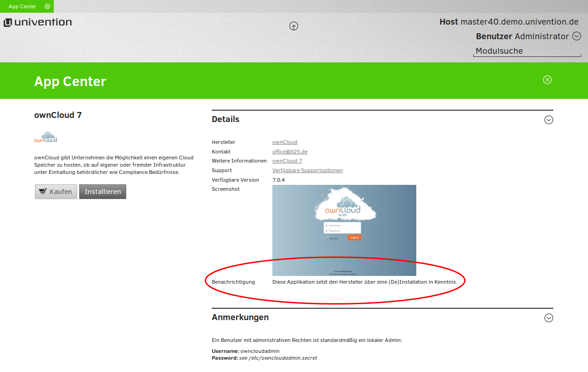Click the Host master40.demo.univention.de label
This screenshot has width=588, height=372.
509,21
